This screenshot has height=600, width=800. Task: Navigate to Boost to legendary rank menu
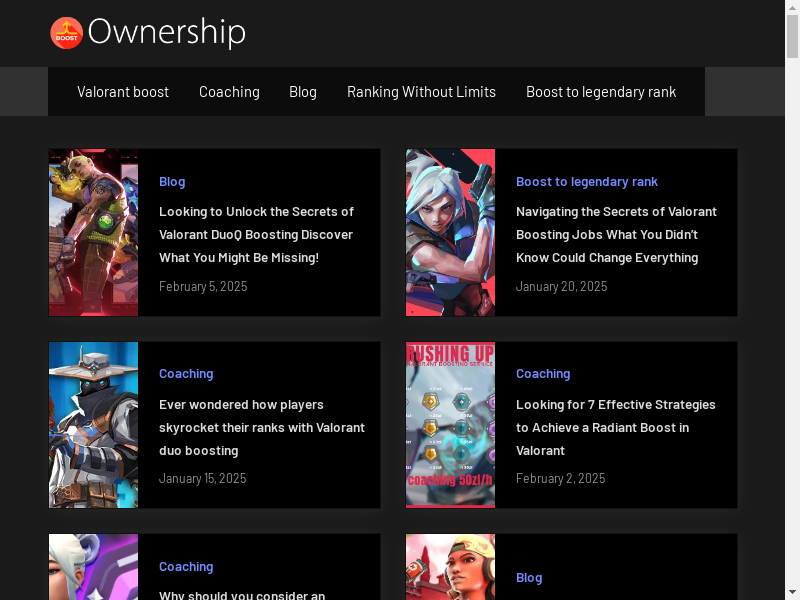pos(601,92)
